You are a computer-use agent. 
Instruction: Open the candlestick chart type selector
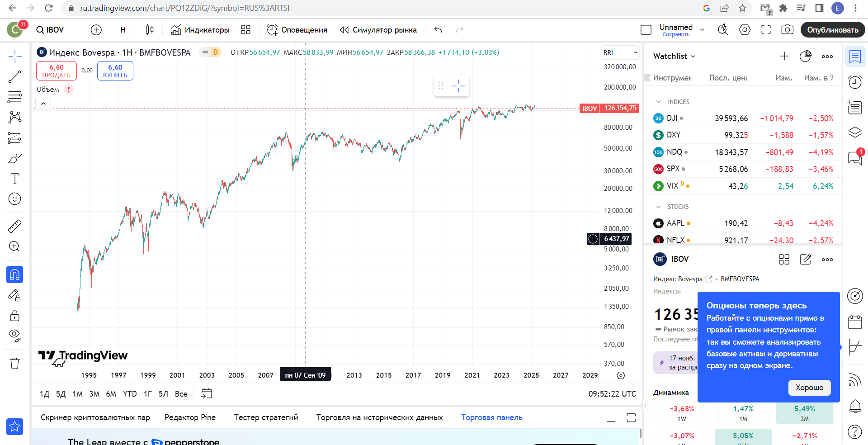(150, 30)
